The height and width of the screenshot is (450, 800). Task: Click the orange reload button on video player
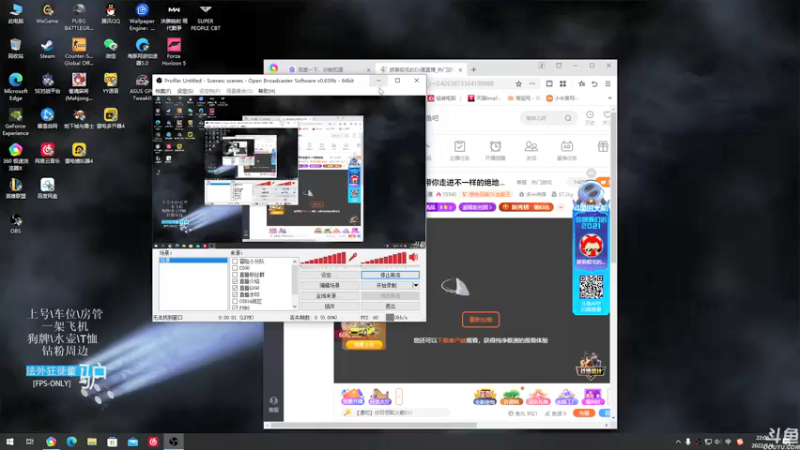point(481,319)
